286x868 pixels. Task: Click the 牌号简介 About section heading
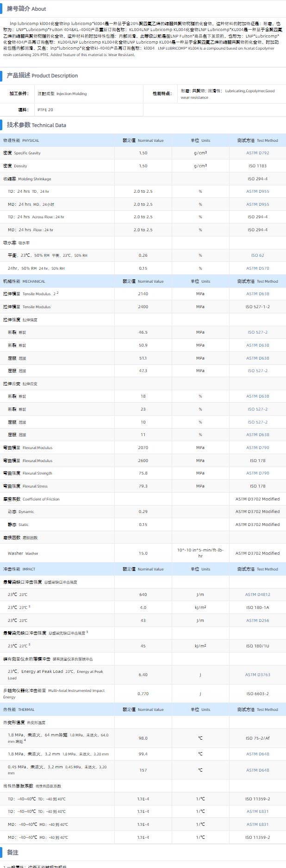pos(26,9)
